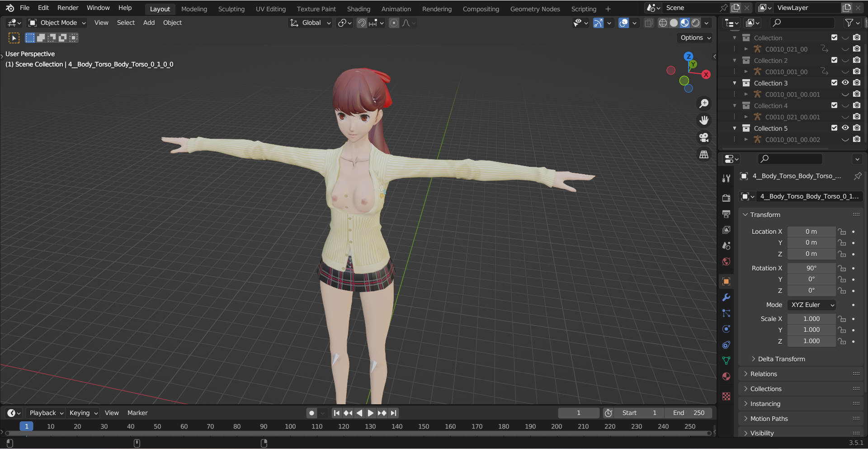Open the Texture properties checker icon

(x=726, y=396)
